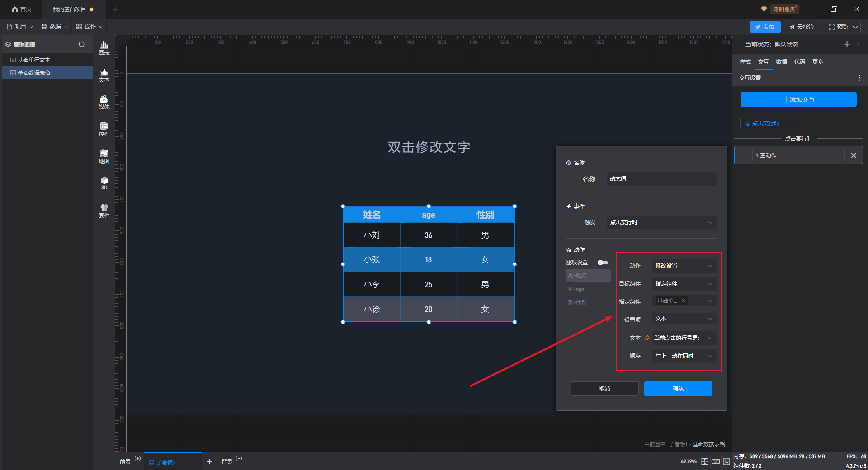Open the 图表 (chart) component library
868x470 pixels.
click(x=104, y=48)
